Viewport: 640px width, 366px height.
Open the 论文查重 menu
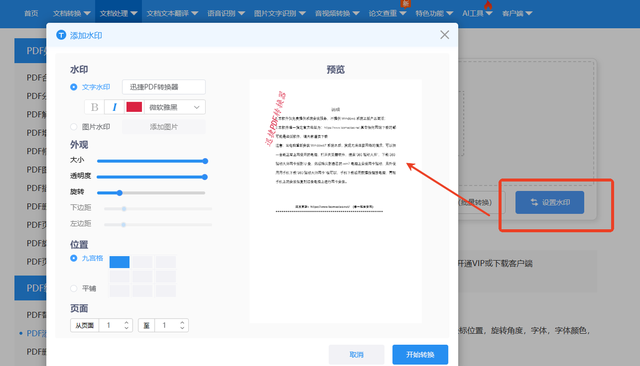tap(387, 13)
